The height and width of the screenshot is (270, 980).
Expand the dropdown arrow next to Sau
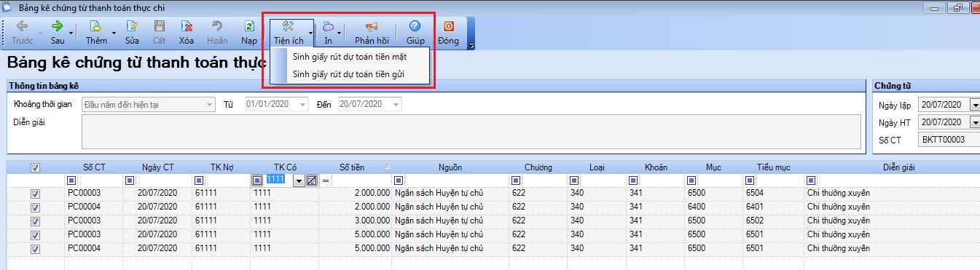[x=71, y=33]
